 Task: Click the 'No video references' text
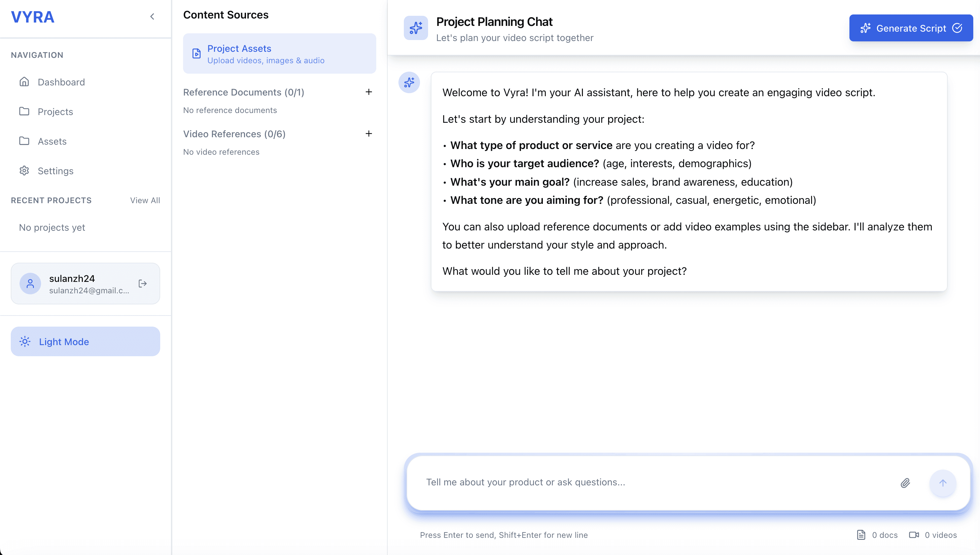221,152
